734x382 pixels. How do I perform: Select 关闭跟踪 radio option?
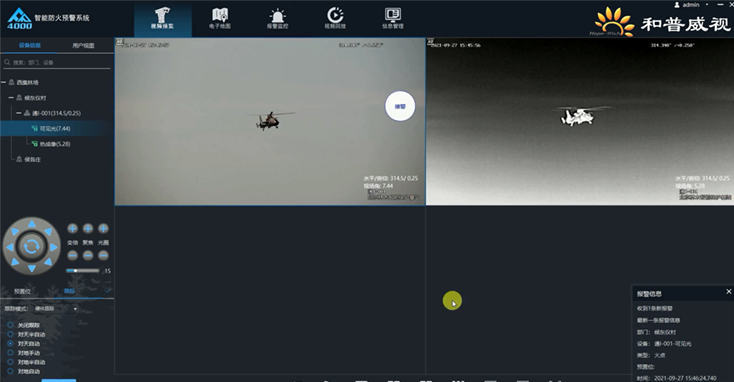point(10,324)
